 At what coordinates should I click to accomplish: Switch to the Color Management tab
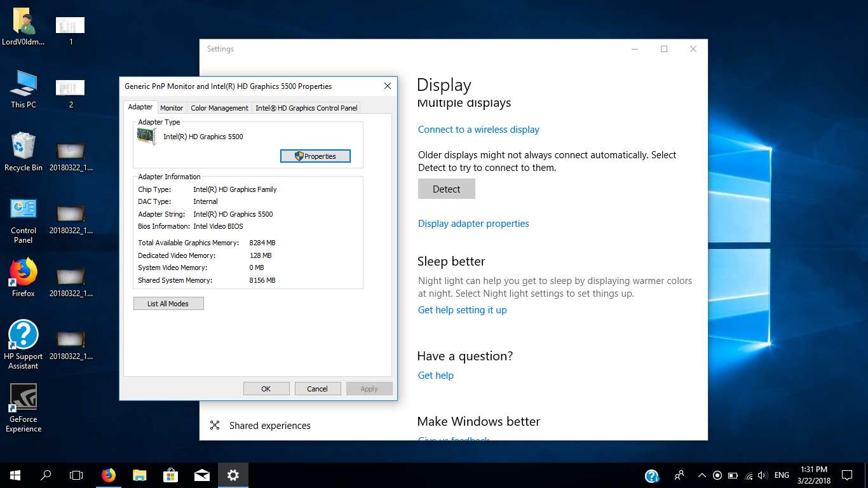pos(219,108)
